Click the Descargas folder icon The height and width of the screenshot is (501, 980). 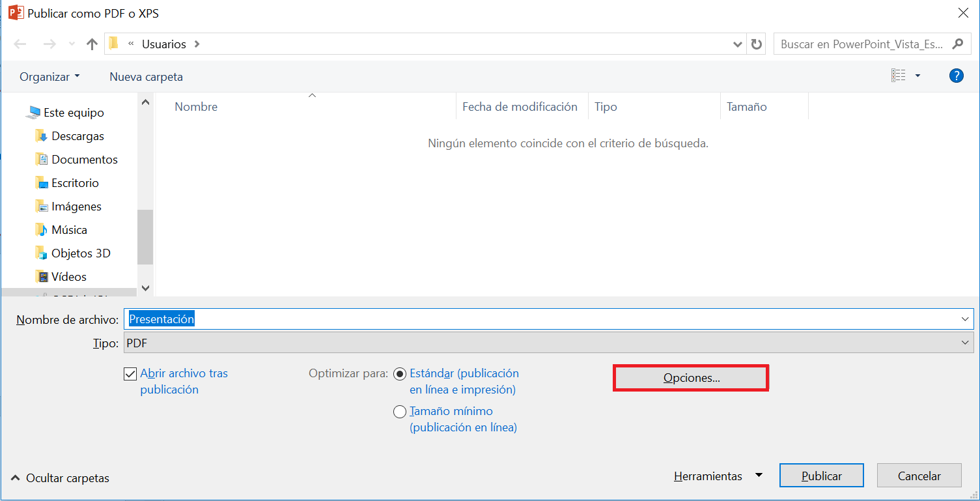(42, 136)
